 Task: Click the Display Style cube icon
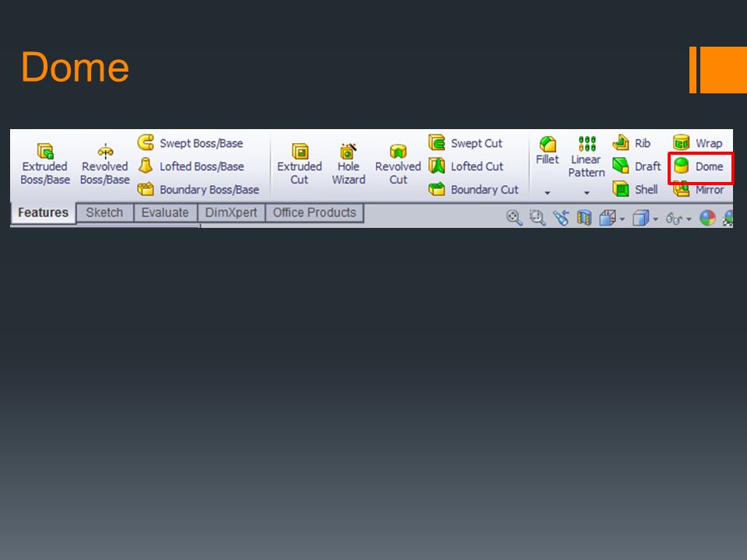pyautogui.click(x=640, y=218)
